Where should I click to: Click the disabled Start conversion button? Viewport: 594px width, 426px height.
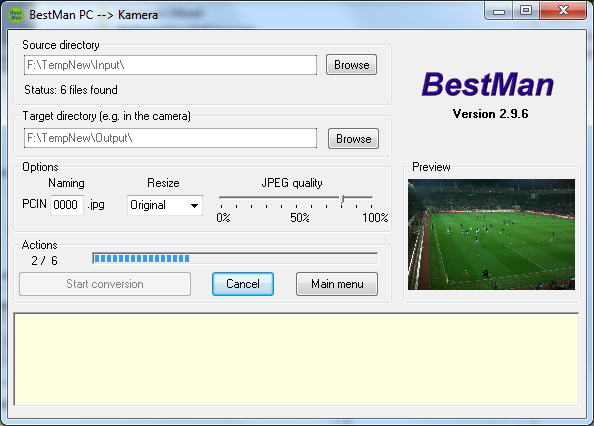[105, 284]
